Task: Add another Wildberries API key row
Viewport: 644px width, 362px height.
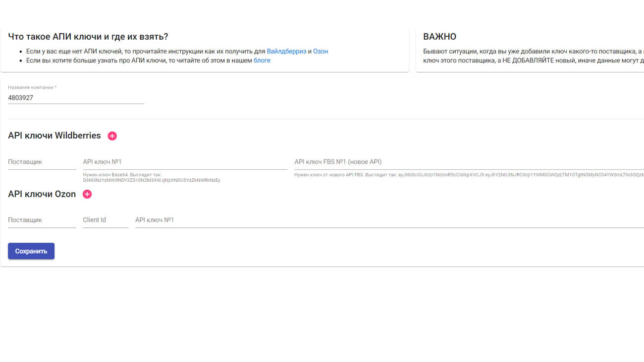Action: [112, 136]
